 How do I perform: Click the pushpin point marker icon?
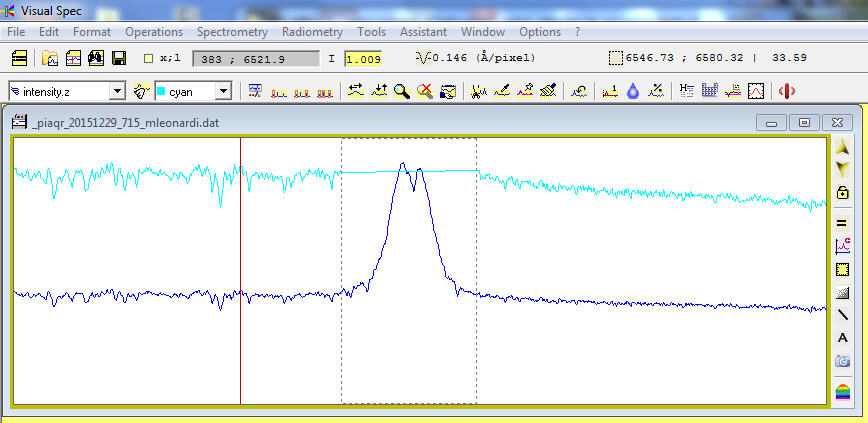525,91
